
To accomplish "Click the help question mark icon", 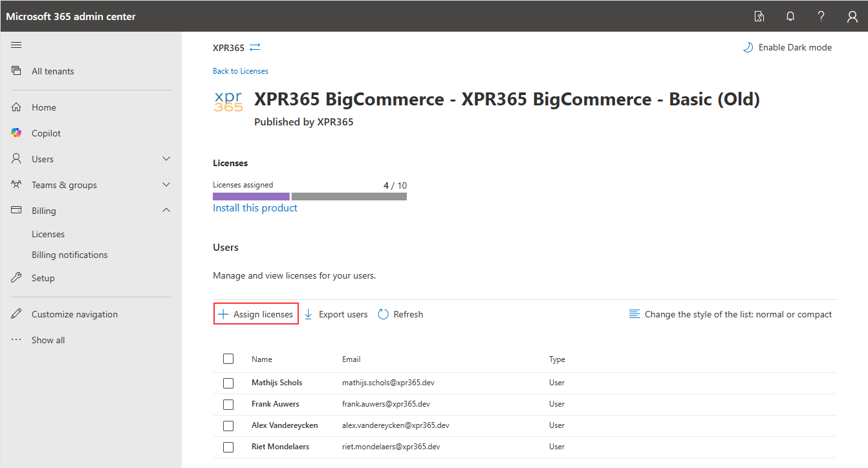I will pyautogui.click(x=821, y=17).
